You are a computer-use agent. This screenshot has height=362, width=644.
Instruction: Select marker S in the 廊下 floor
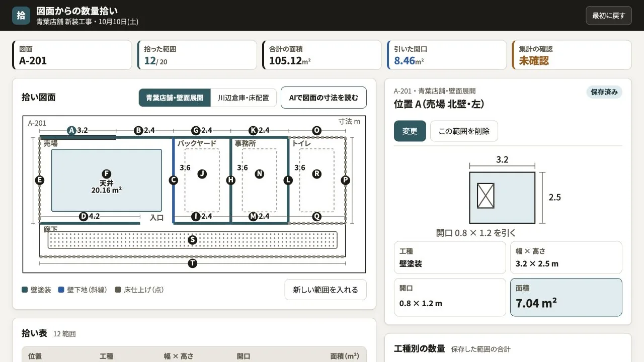[192, 240]
